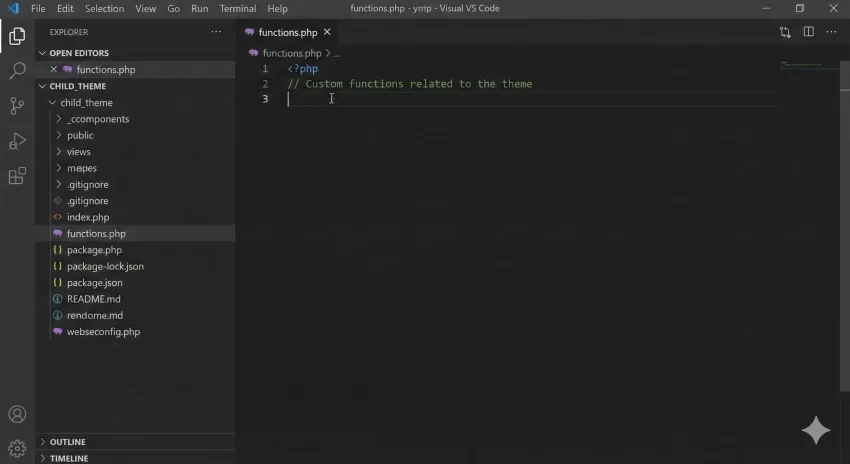Open rendome.md file

point(95,315)
